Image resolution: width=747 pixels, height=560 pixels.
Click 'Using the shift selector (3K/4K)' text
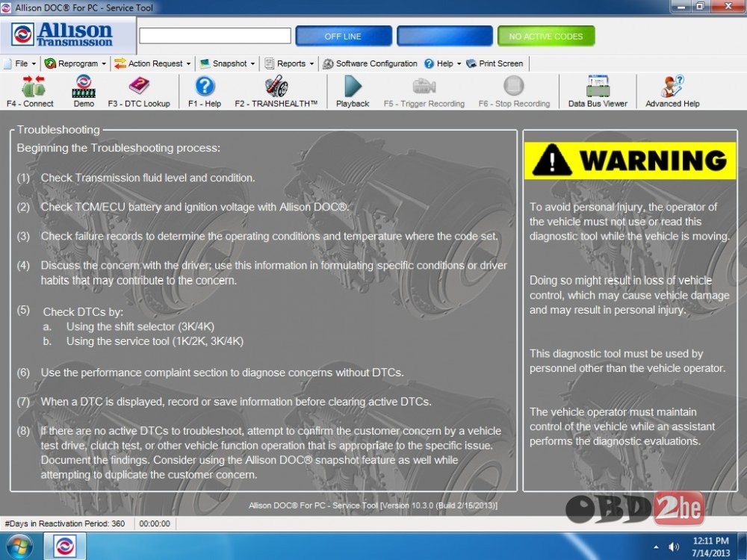tap(140, 327)
